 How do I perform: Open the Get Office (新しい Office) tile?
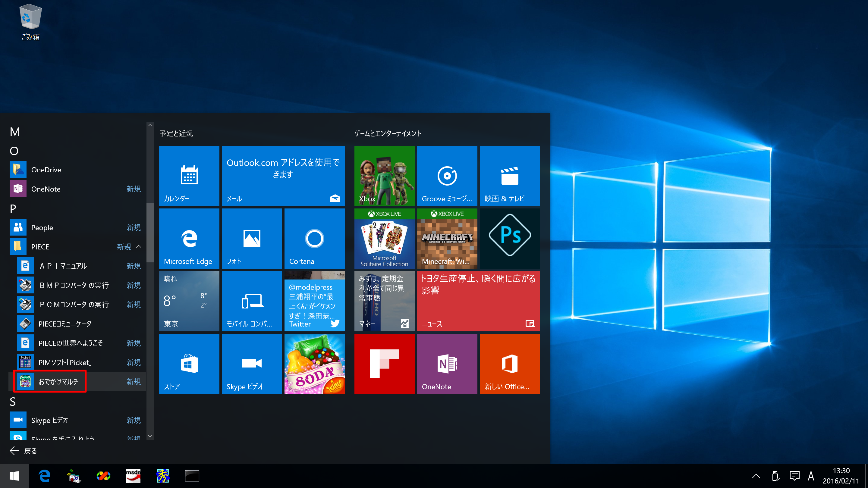[x=509, y=363]
